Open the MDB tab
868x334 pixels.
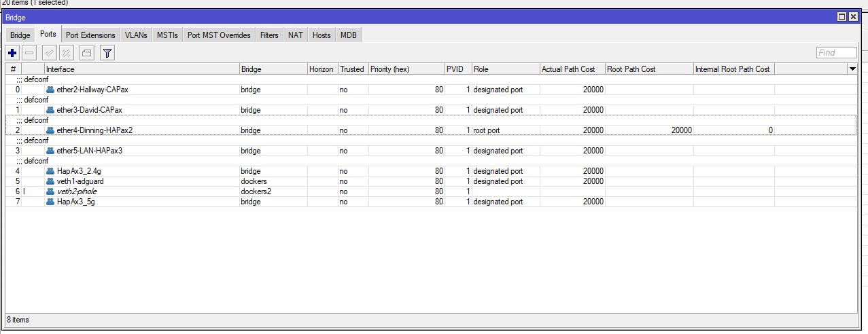coord(349,35)
